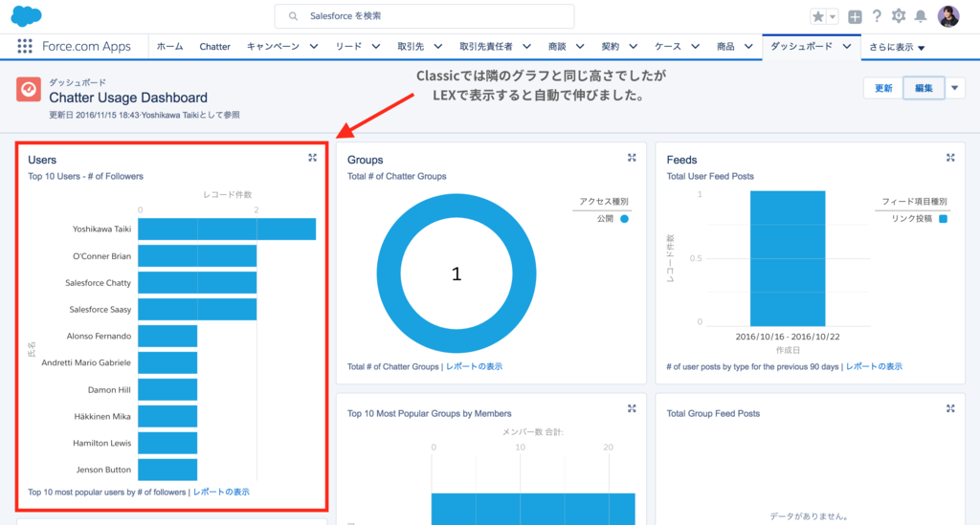This screenshot has height=525, width=980.
Task: Click the Chatter Usage Dashboard title
Action: pos(128,98)
